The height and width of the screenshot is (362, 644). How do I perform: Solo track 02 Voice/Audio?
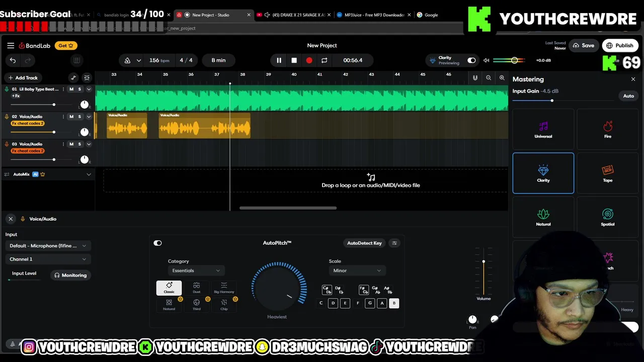point(79,117)
